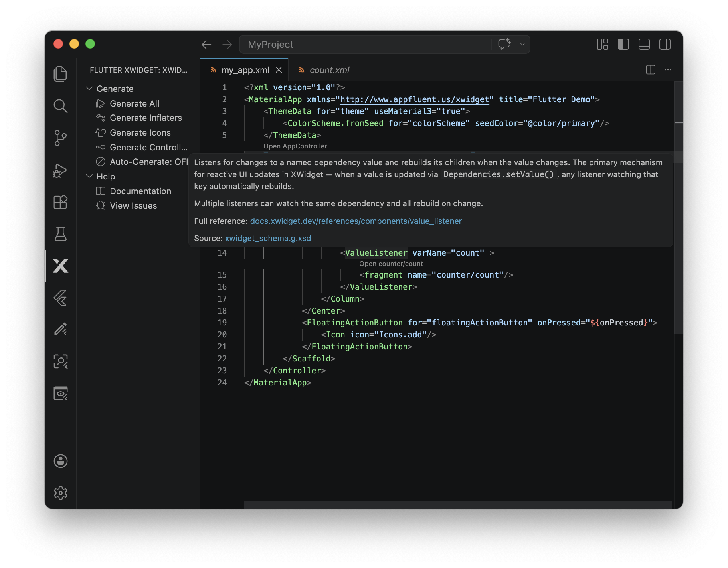The height and width of the screenshot is (568, 728).
Task: Switch to the count.xml tab
Action: tap(329, 69)
